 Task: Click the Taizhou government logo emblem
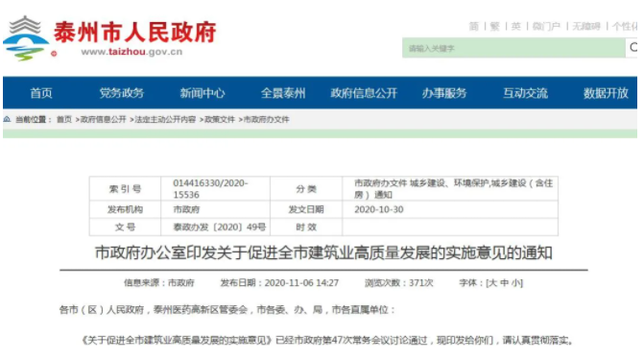(x=26, y=38)
